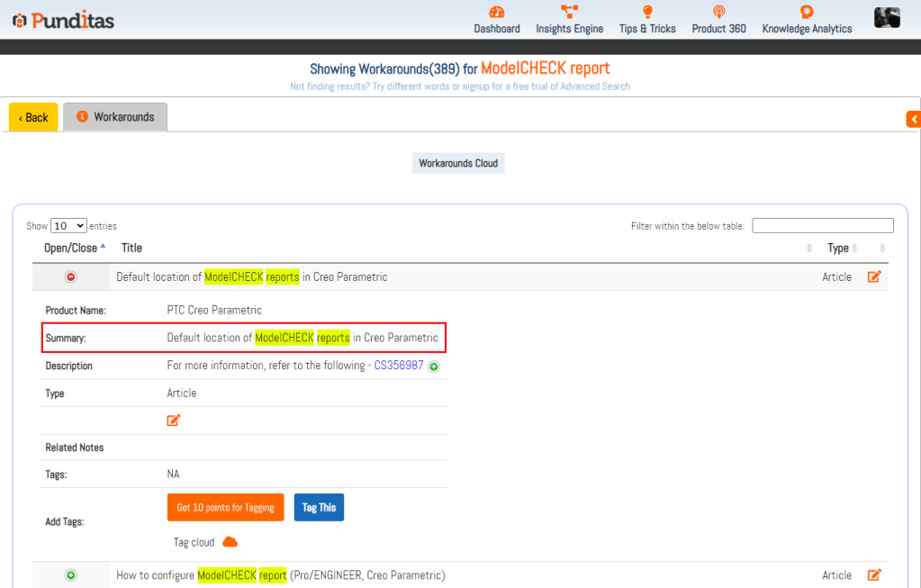Expand the green plus next to CS356987
Image resolution: width=921 pixels, height=588 pixels.
coord(434,366)
